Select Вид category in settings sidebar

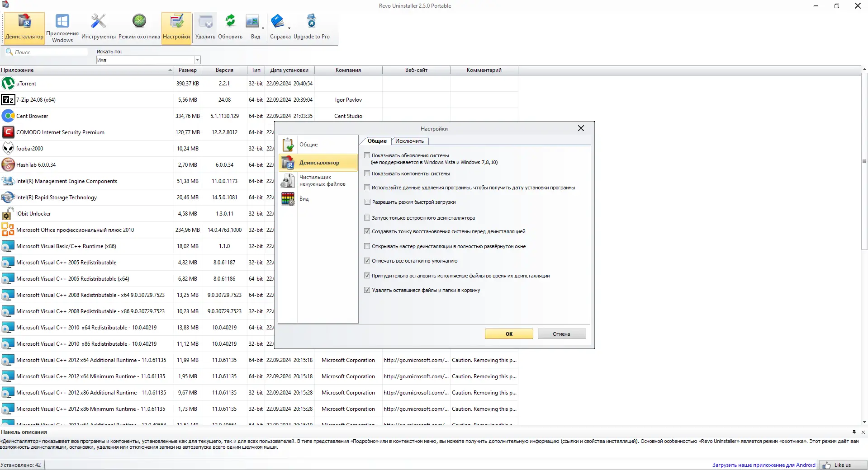(x=318, y=199)
